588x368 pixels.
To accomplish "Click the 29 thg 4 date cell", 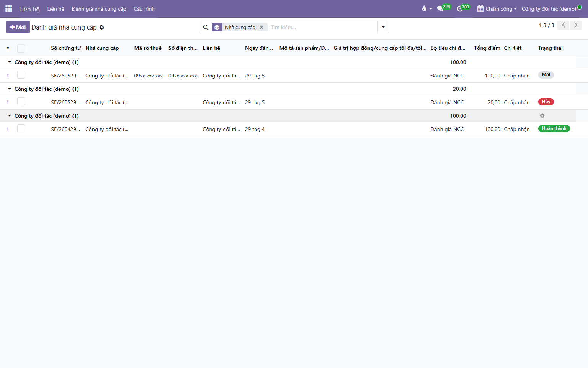I will (x=255, y=130).
